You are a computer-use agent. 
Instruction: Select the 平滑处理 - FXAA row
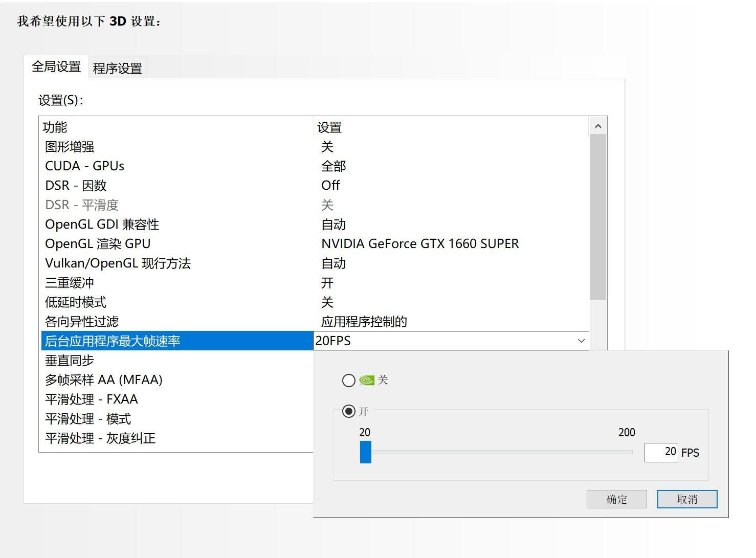[177, 399]
